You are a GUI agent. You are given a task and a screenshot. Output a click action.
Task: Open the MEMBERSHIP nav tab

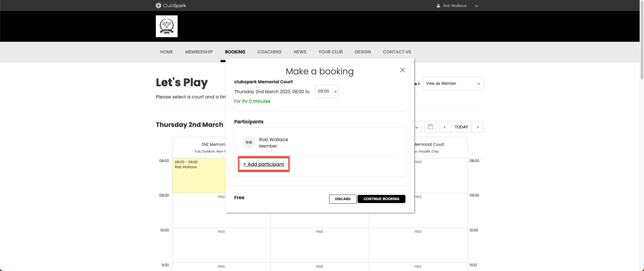(199, 52)
